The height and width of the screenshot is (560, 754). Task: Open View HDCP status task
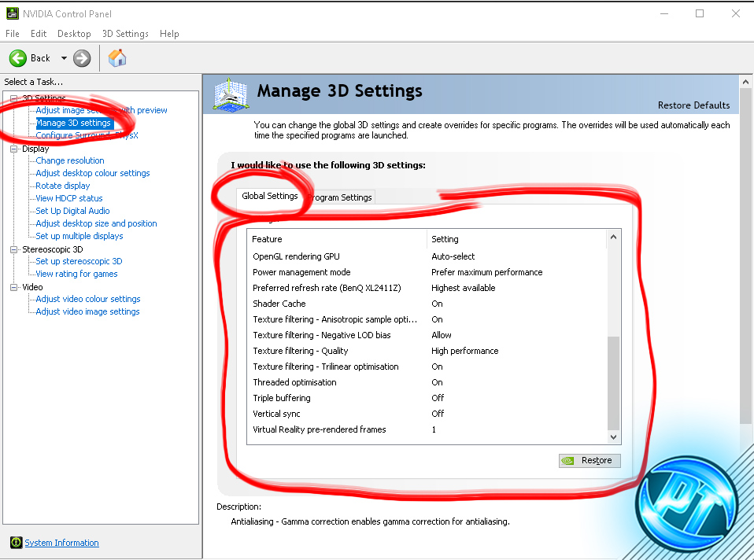pos(68,198)
